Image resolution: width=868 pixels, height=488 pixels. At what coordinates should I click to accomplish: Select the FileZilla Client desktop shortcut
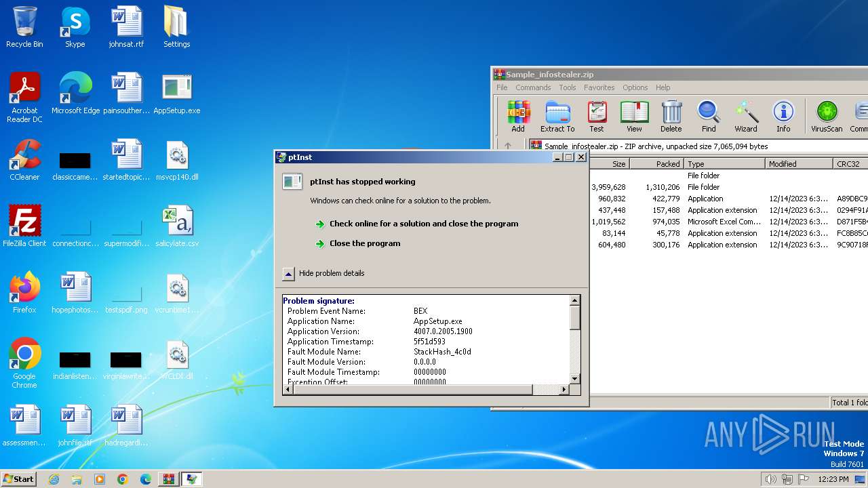tap(24, 226)
